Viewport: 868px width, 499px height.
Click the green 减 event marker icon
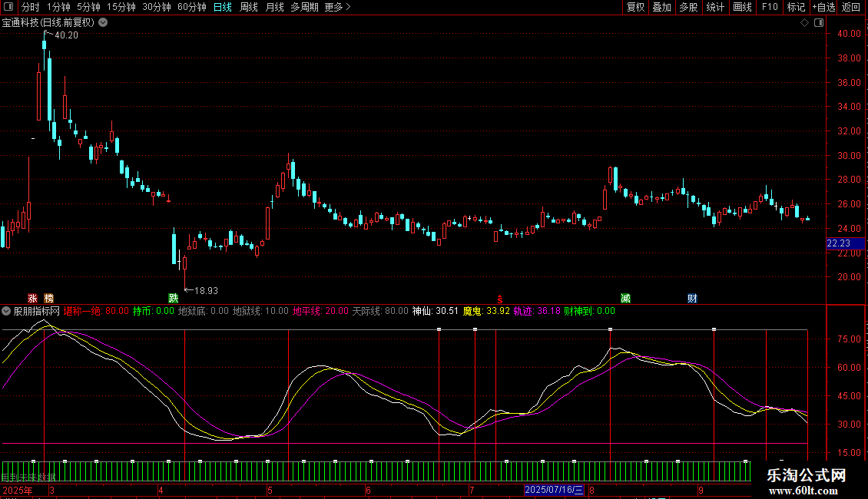click(x=626, y=298)
